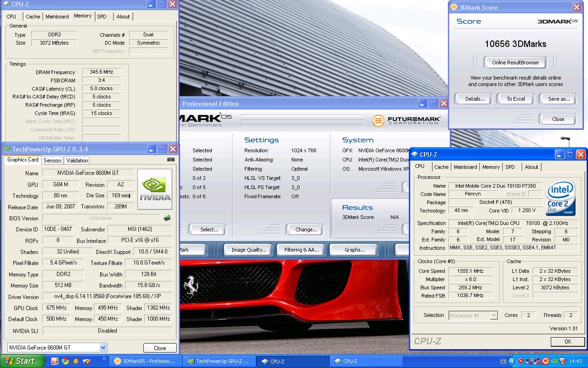Open About tab in processor CPU-Z window
This screenshot has width=588, height=368.
[531, 167]
